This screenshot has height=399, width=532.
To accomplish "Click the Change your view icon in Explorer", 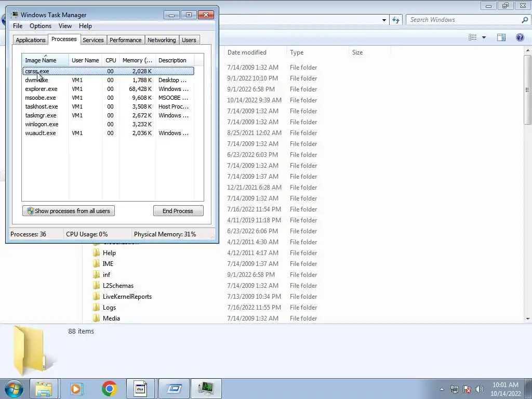I will click(472, 37).
